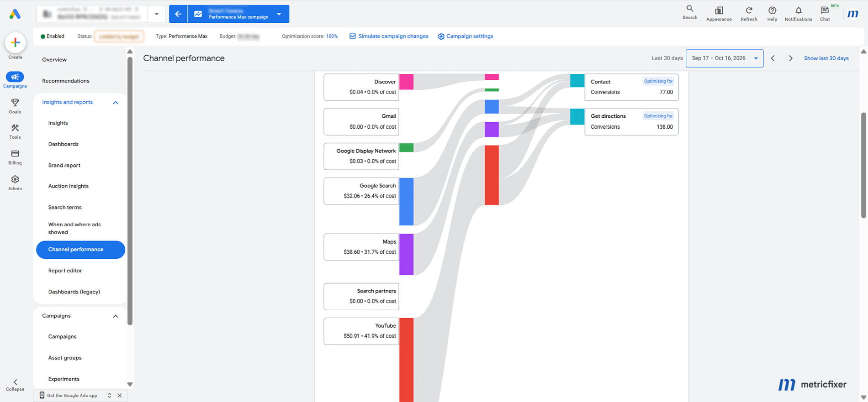Click the campaign status badge

pyautogui.click(x=119, y=37)
